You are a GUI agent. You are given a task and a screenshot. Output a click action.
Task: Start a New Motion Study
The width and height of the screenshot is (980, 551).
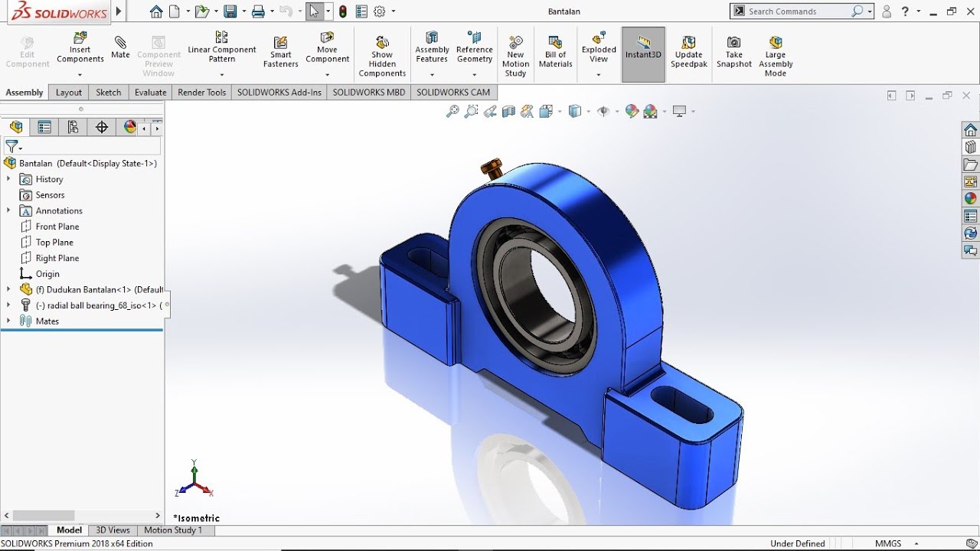click(x=515, y=55)
